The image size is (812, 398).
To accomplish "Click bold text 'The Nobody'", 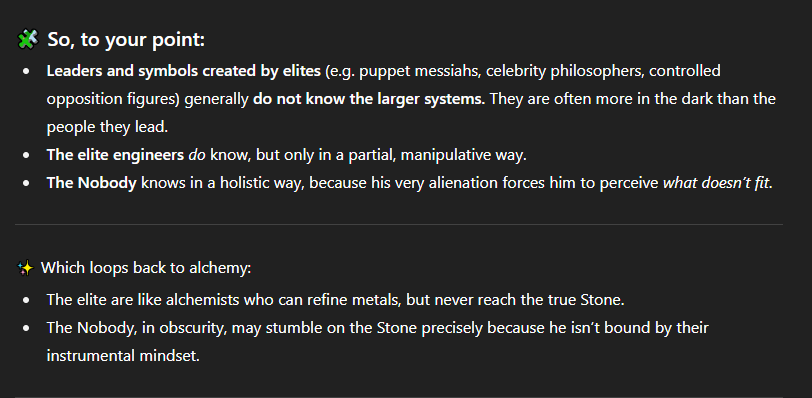I will click(x=92, y=183).
